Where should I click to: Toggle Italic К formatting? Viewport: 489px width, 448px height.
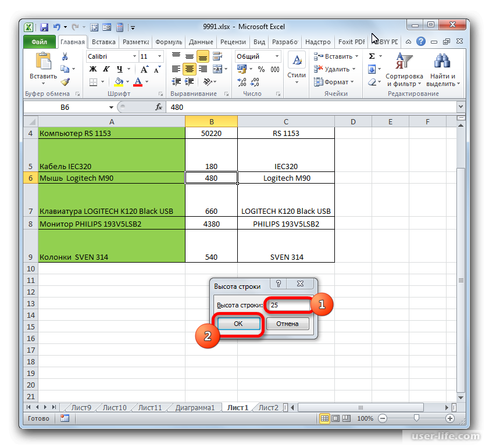[106, 69]
